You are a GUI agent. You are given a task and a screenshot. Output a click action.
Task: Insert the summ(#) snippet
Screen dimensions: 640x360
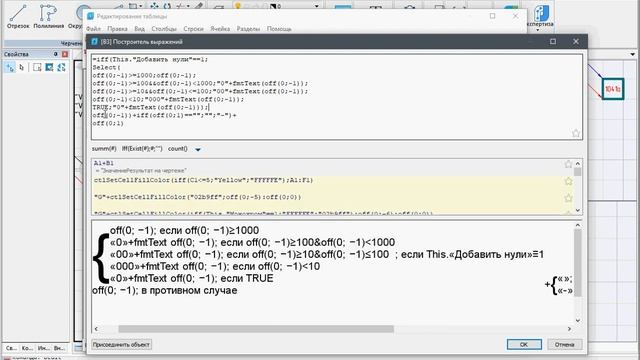click(104, 149)
